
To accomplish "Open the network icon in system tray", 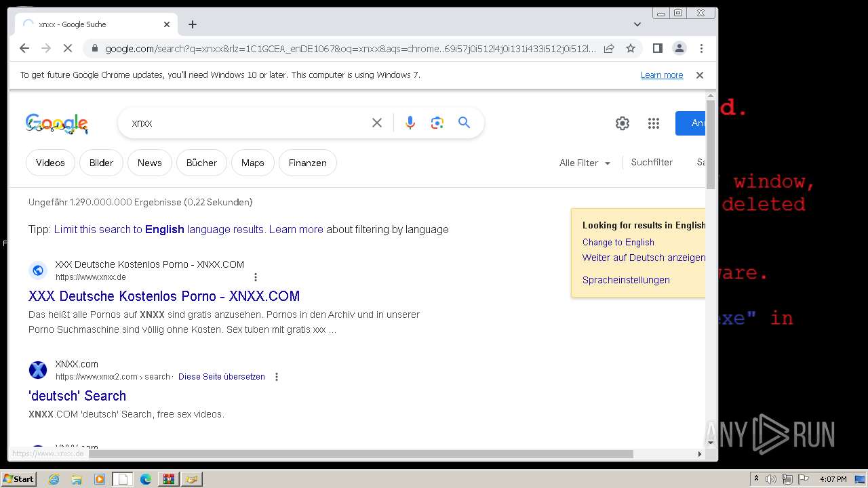I will point(787,479).
